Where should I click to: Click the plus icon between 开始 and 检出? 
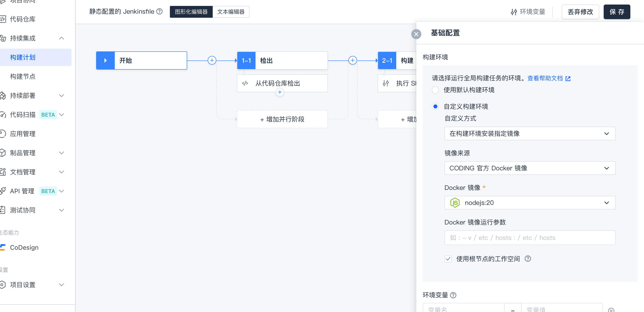coord(212,60)
